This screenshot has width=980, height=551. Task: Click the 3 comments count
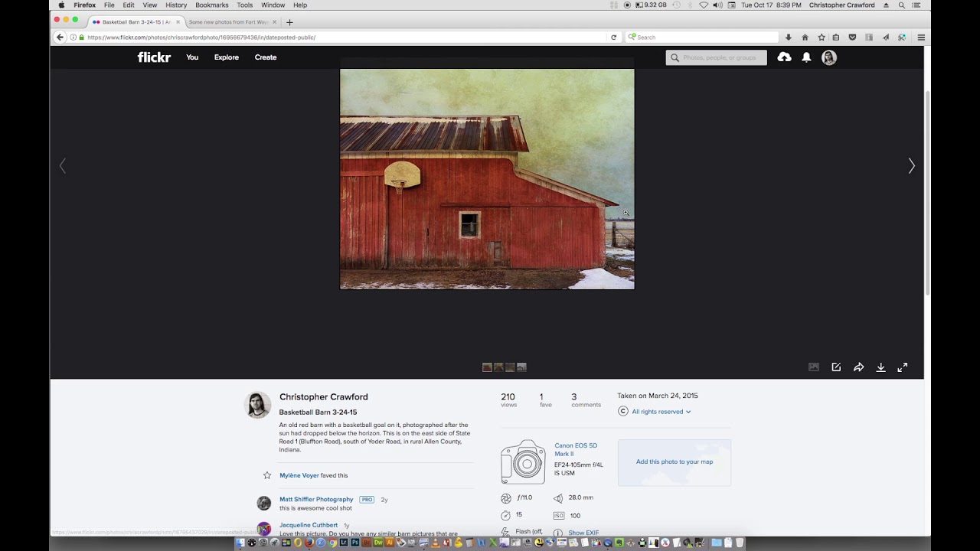pos(586,400)
